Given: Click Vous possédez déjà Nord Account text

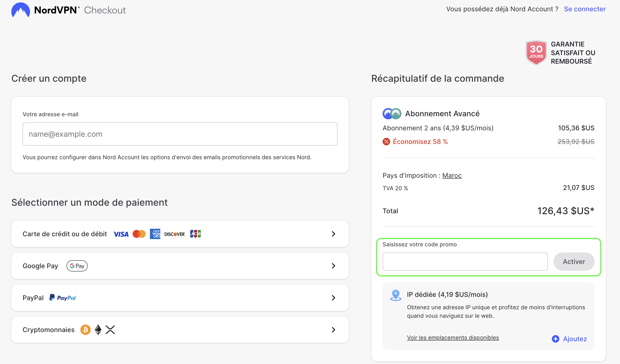Looking at the screenshot, I should (502, 9).
